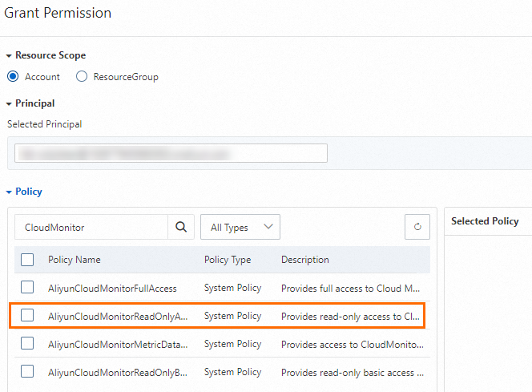Viewport: 532px width, 392px height.
Task: Tick the select-all checkbox in table header
Action: 27,260
